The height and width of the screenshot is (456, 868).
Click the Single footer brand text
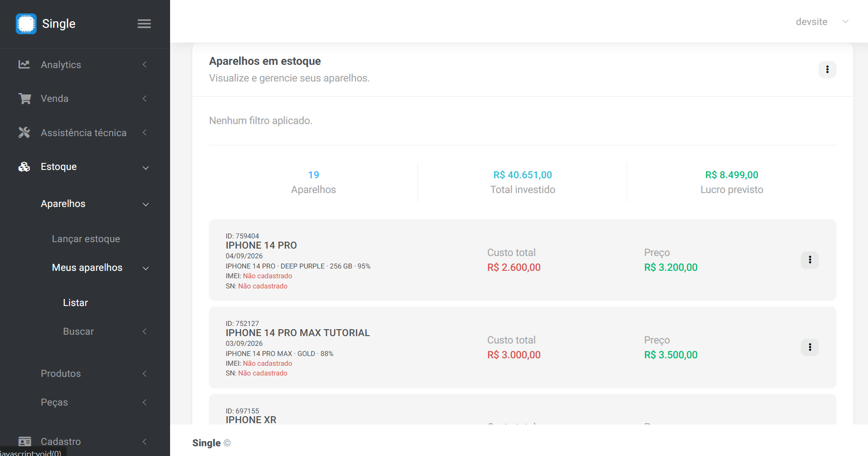[x=206, y=443]
